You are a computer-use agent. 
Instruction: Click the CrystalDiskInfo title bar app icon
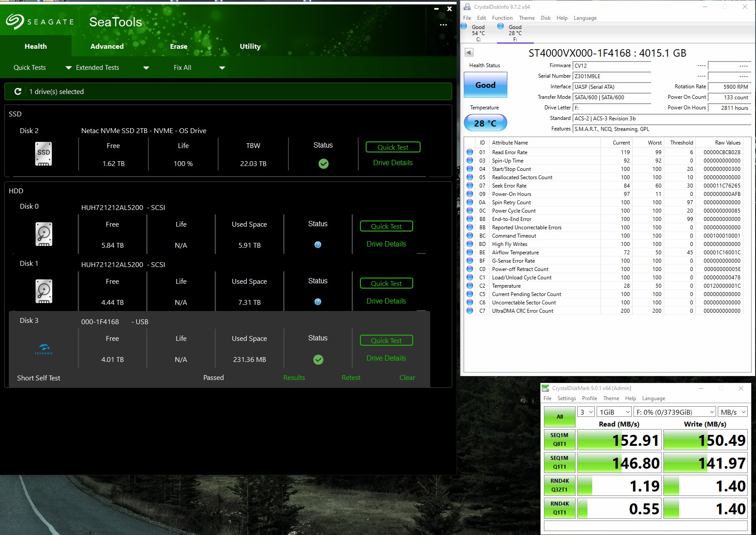tap(467, 7)
